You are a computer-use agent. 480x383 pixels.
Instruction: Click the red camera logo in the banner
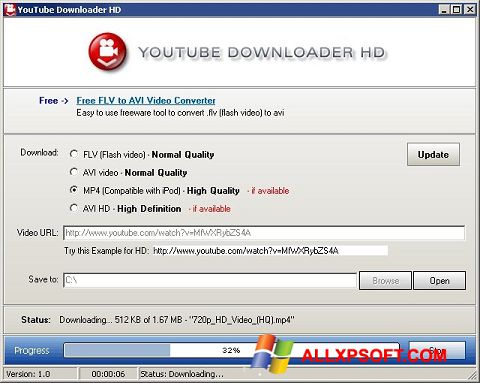pyautogui.click(x=107, y=52)
